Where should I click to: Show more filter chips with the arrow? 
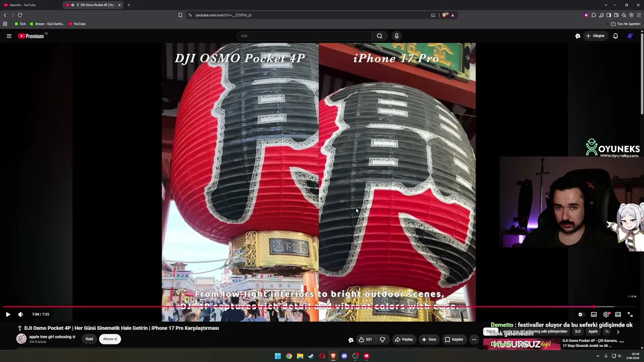coord(618,332)
